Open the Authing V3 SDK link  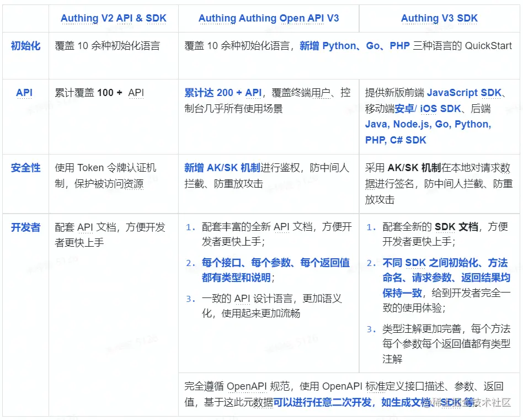[x=440, y=18]
